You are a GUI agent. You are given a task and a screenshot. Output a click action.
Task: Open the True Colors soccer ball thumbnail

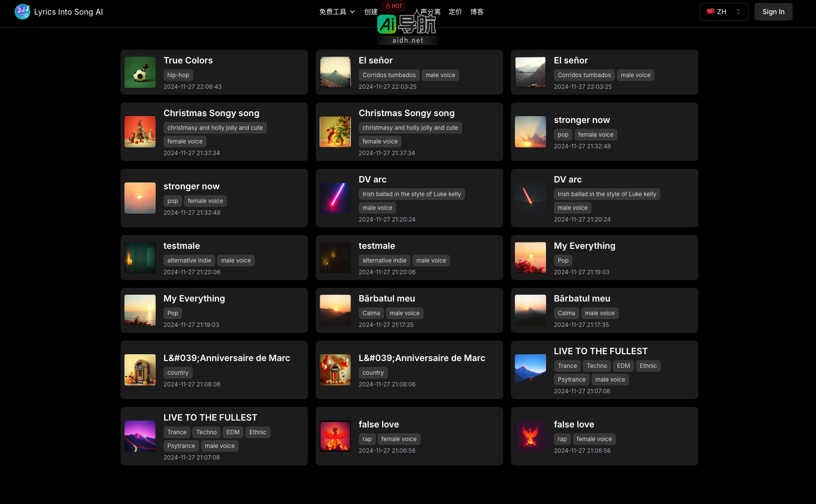point(140,72)
